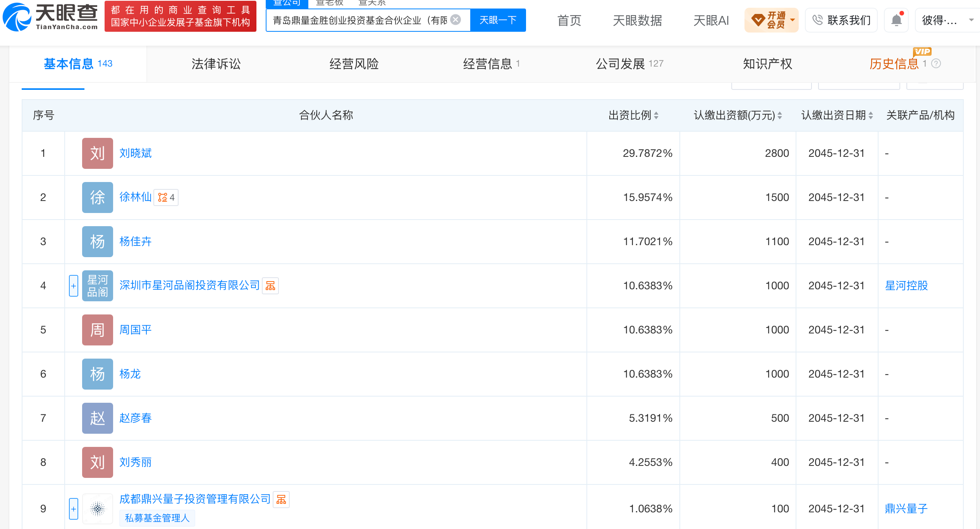This screenshot has height=529, width=980.
Task: Open 刘晓斌 avatar tile
Action: click(98, 153)
